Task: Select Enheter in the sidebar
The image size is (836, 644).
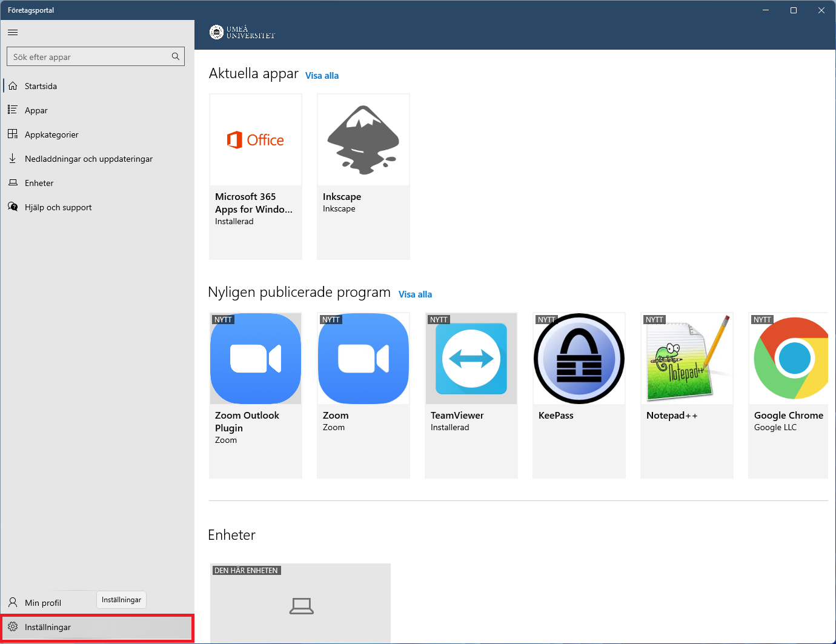Action: 39,183
